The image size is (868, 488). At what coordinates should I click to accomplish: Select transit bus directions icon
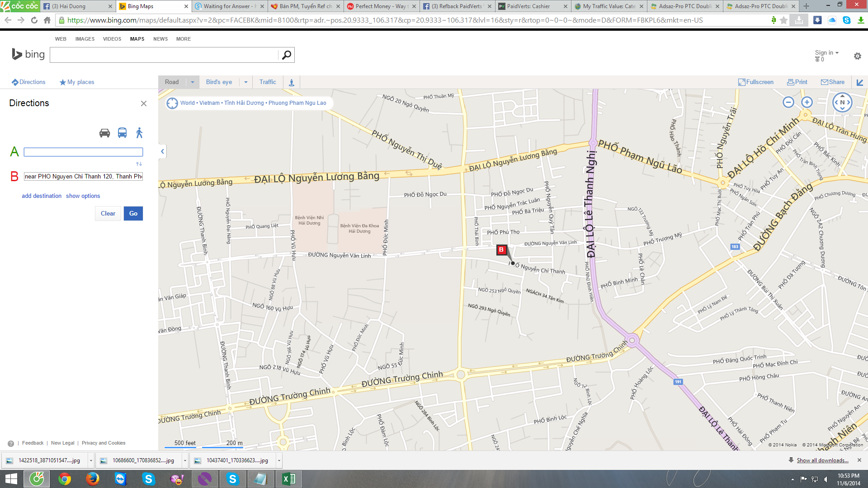coord(122,133)
